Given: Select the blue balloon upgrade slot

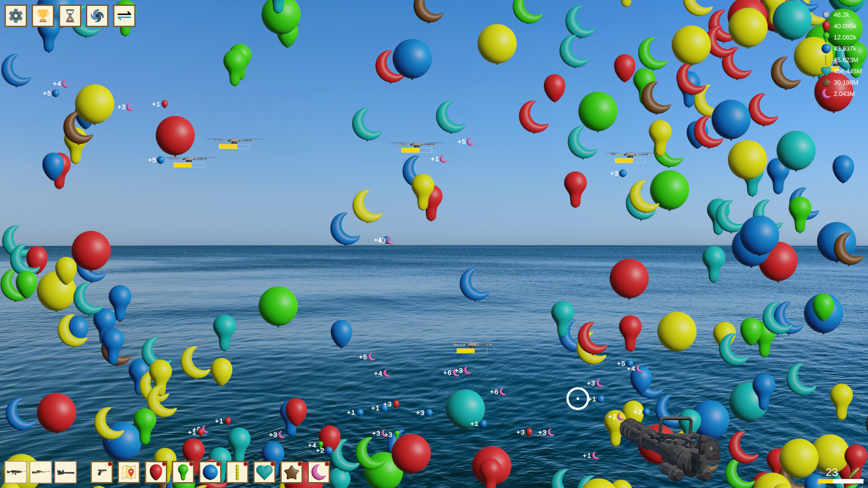Looking at the screenshot, I should [x=209, y=471].
